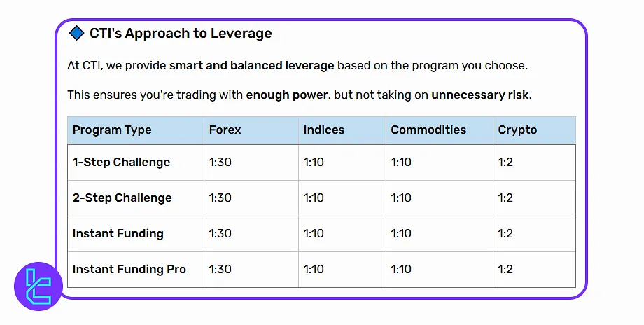Click the Indices column header
This screenshot has width=644, height=325.
point(324,130)
